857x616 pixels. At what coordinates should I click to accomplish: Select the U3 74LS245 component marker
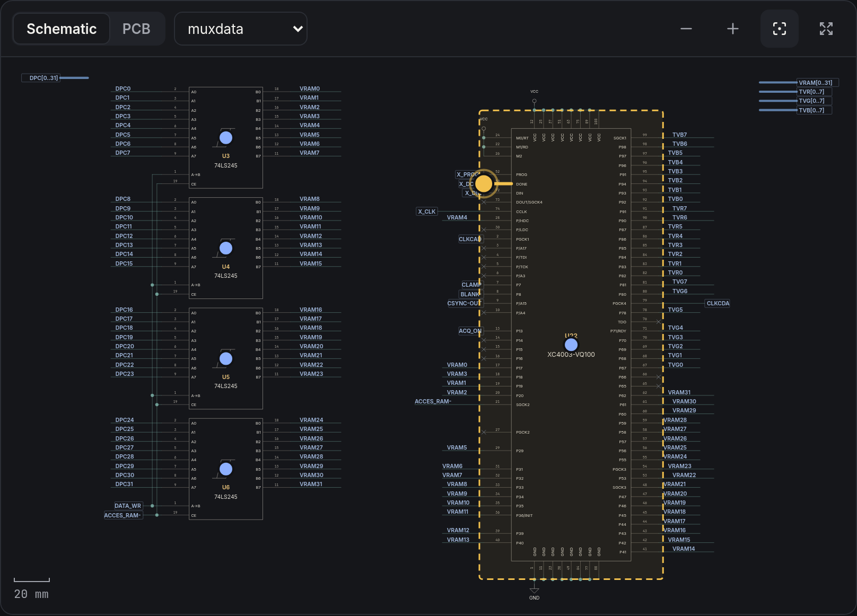(226, 138)
